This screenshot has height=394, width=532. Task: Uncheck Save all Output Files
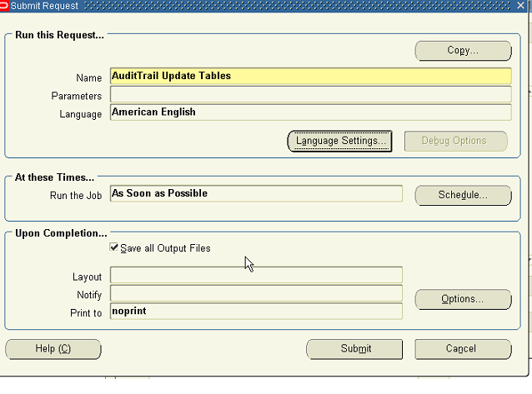tap(114, 248)
